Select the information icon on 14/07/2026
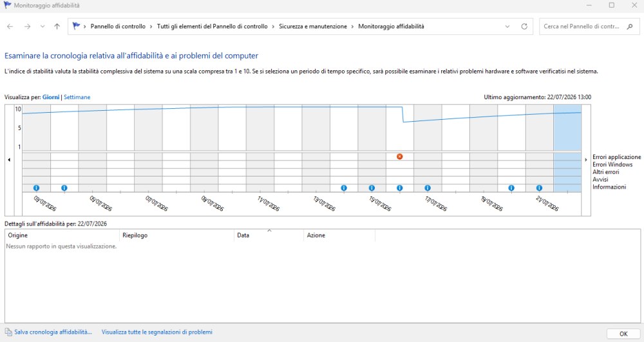 click(344, 187)
